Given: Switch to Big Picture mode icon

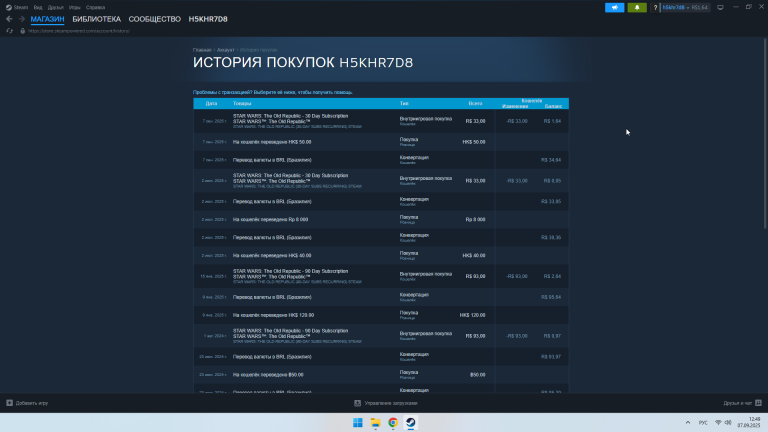Looking at the screenshot, I should coord(720,7).
